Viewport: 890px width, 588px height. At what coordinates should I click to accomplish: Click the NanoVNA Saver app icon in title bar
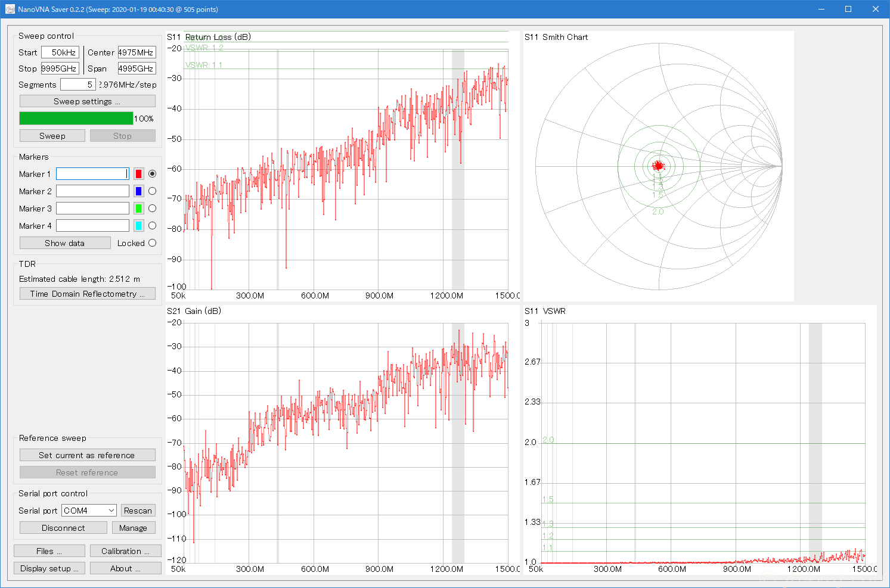pyautogui.click(x=10, y=9)
